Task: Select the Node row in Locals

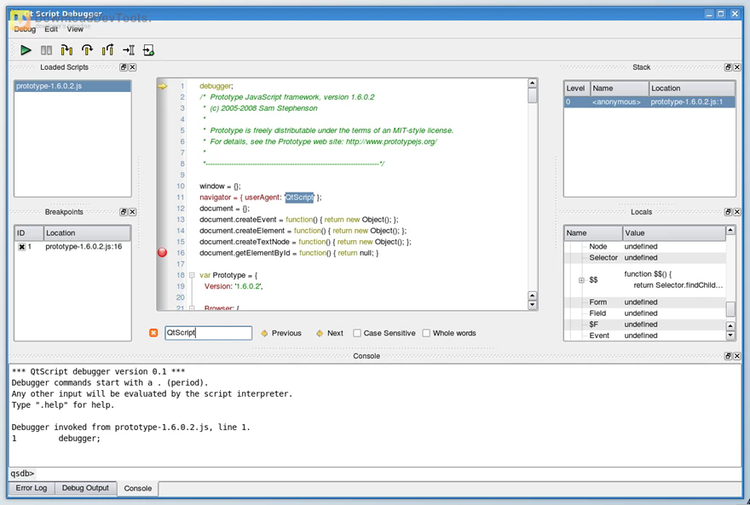Action: click(x=645, y=247)
